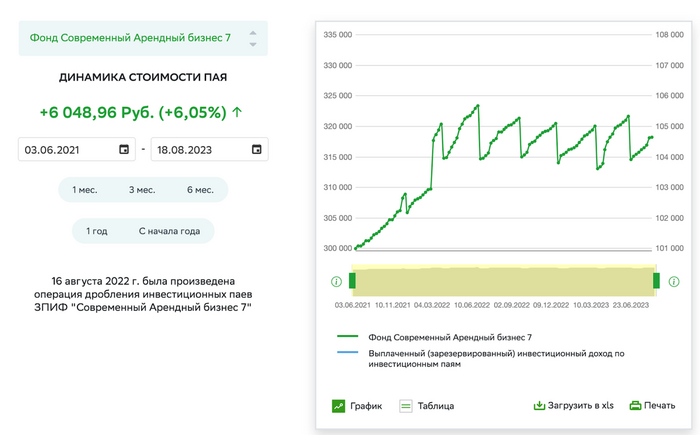Click the left info icon below chart
This screenshot has width=700, height=435.
(x=336, y=281)
